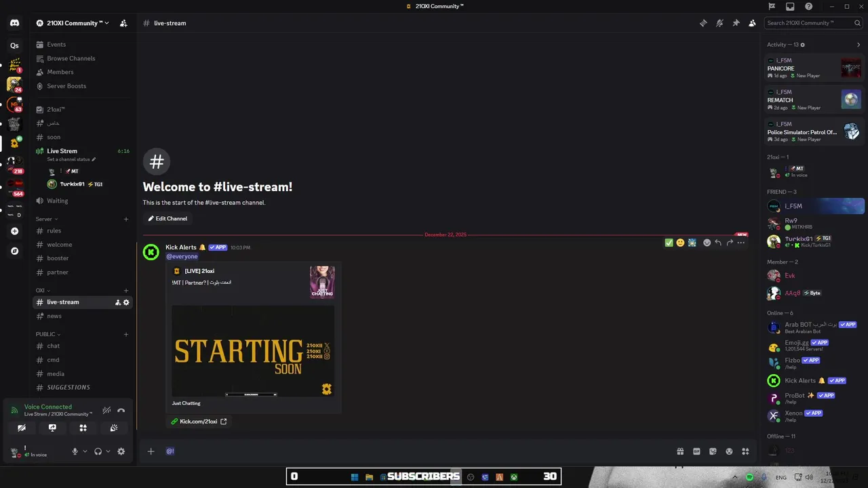This screenshot has height=488, width=868.
Task: Open more options for Kick Alerts message
Action: pos(741,243)
